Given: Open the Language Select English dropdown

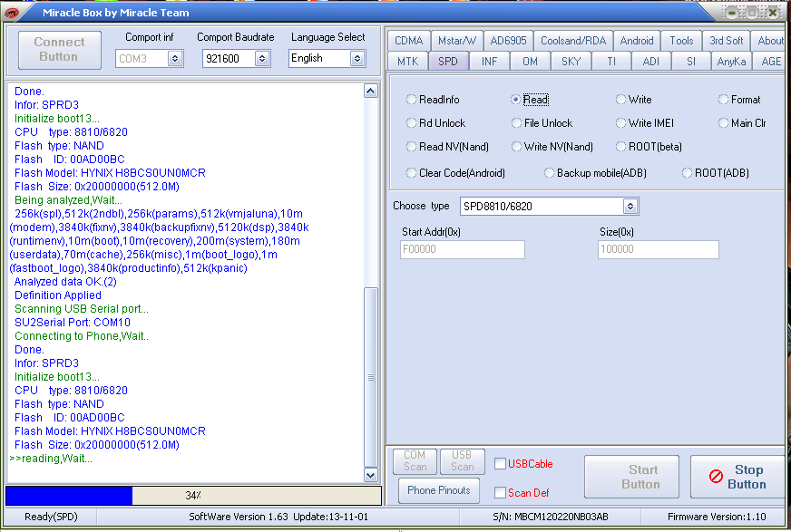Looking at the screenshot, I should (357, 58).
